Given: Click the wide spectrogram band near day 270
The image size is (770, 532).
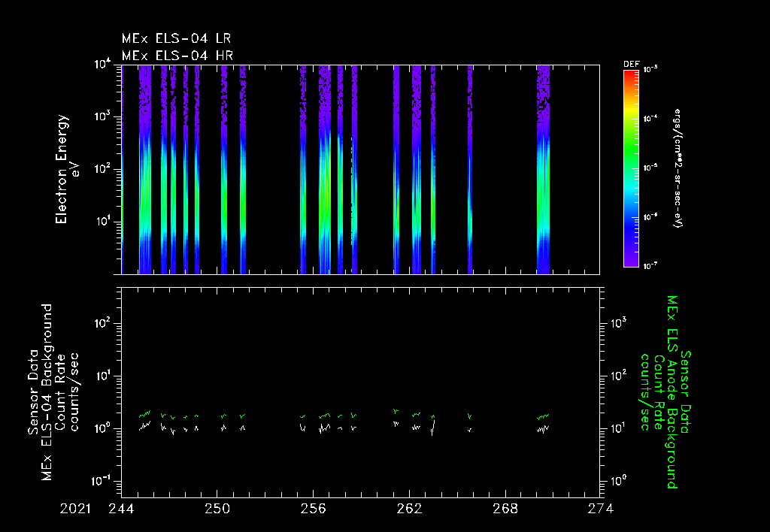Looking at the screenshot, I should click(543, 169).
